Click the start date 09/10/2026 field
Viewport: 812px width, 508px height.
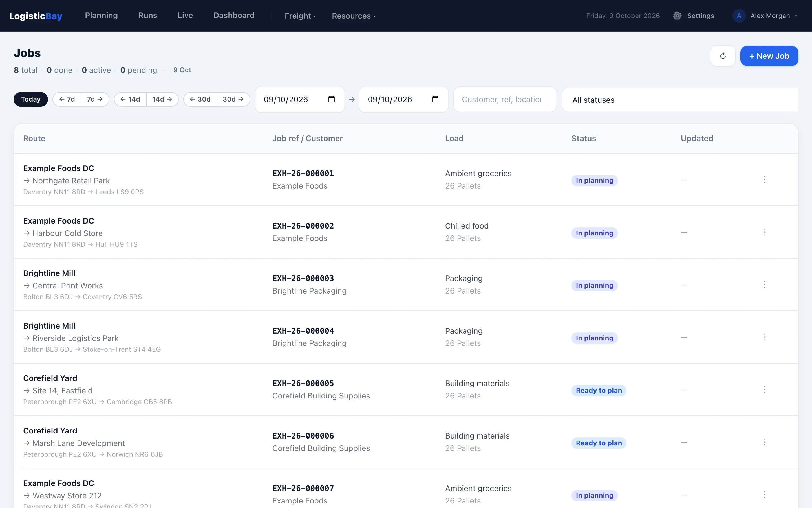pyautogui.click(x=300, y=99)
